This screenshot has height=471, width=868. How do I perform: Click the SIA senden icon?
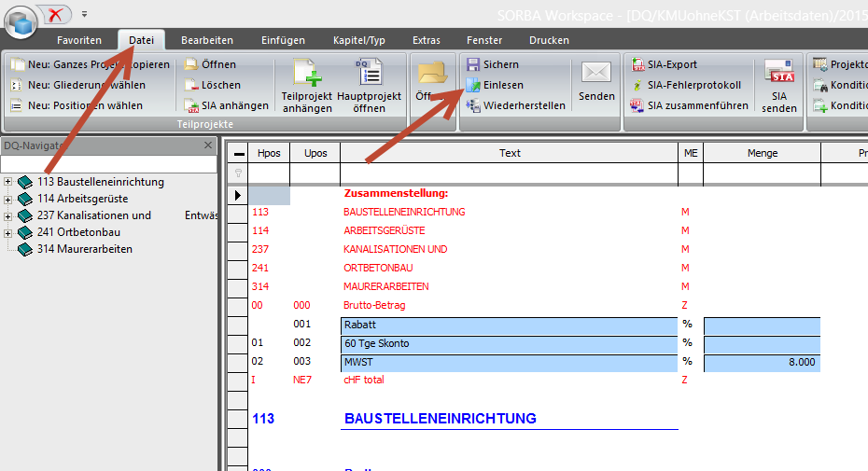pos(778,72)
